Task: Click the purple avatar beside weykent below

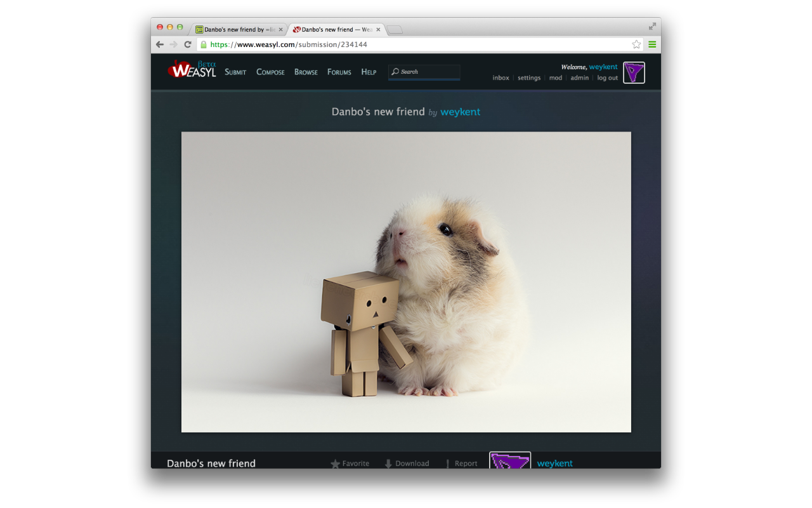Action: [510, 460]
